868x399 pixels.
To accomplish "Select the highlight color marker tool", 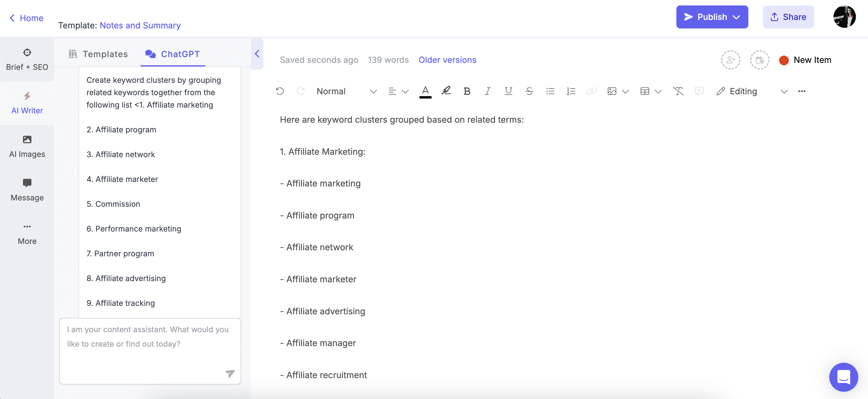I will [446, 91].
